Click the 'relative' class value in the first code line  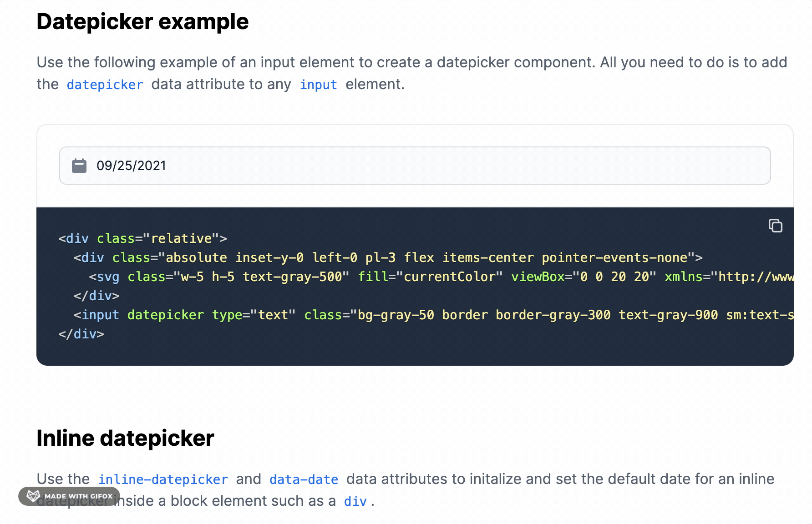point(181,238)
